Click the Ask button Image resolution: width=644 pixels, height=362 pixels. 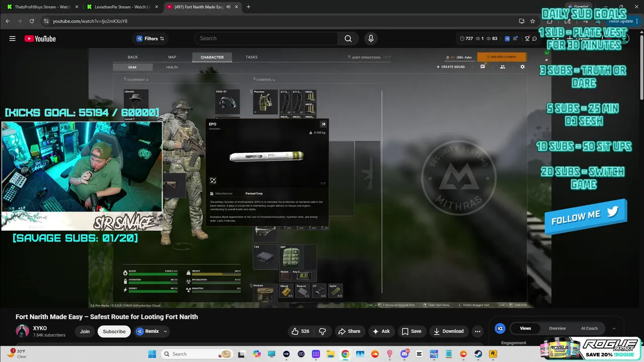point(381,331)
